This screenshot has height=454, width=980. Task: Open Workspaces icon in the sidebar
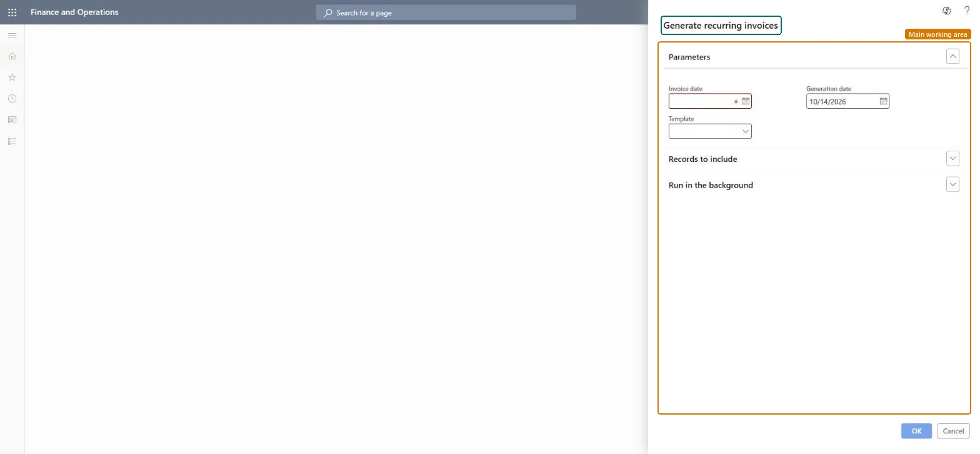tap(12, 120)
